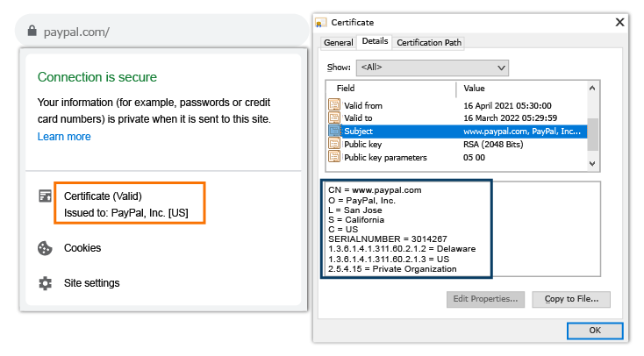Click the Site settings gear icon
Screen dimensions: 644x356
coord(45,283)
